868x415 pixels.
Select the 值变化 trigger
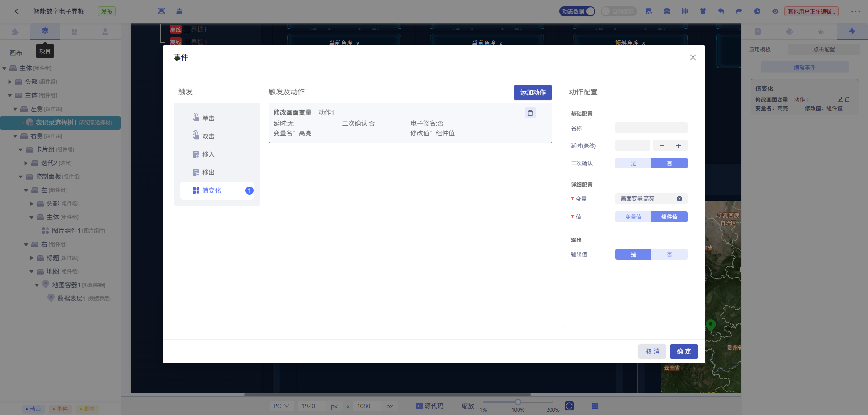click(217, 191)
